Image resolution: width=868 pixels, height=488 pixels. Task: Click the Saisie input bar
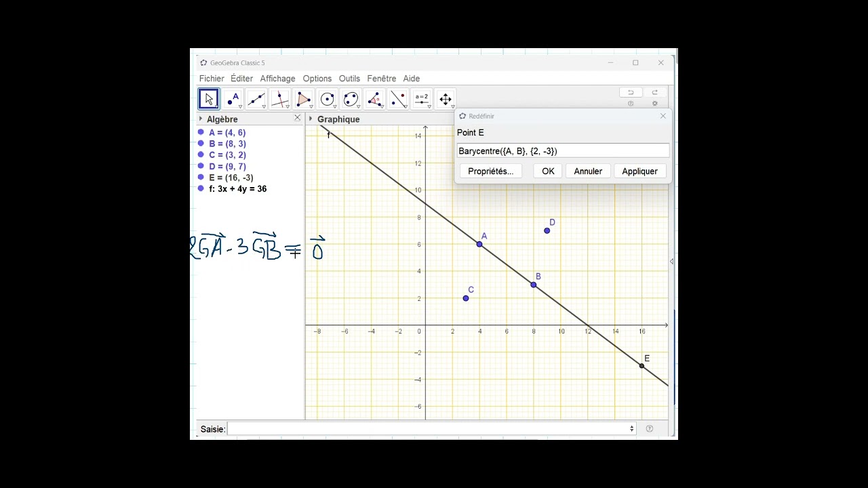coord(431,428)
